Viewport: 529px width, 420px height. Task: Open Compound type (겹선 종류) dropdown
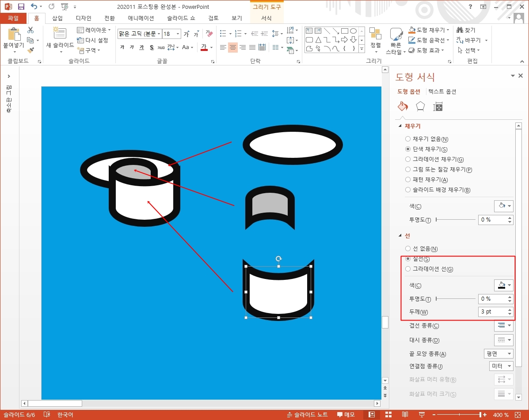(x=504, y=325)
